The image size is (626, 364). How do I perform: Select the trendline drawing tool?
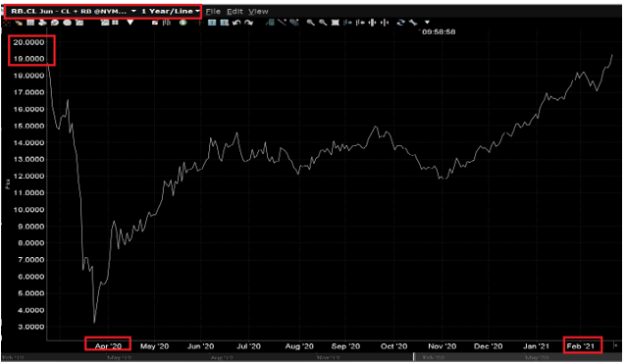pyautogui.click(x=282, y=23)
